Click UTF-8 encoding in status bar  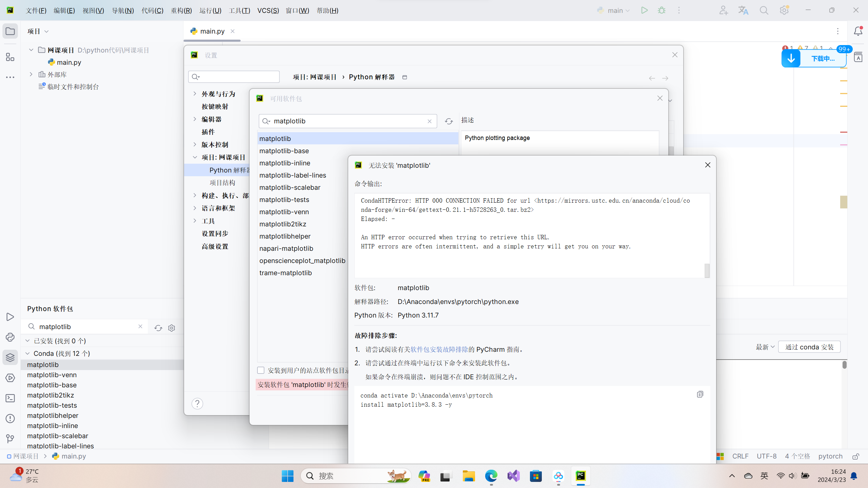(767, 456)
